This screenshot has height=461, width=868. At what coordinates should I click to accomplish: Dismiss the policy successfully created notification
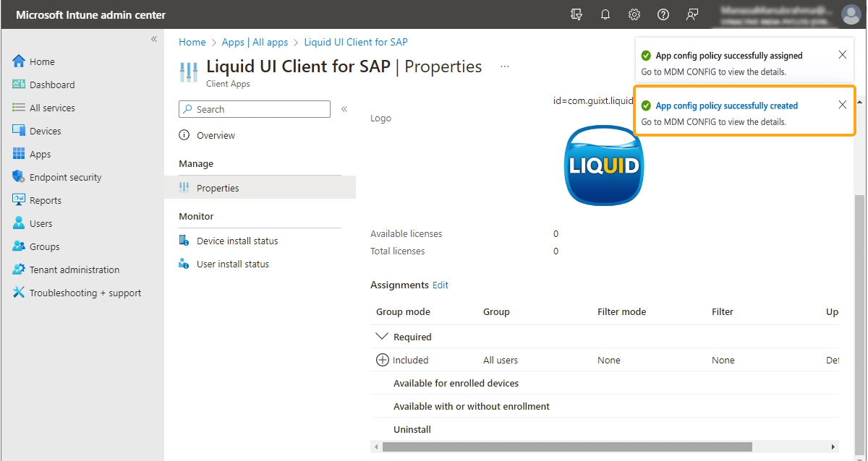pos(842,105)
